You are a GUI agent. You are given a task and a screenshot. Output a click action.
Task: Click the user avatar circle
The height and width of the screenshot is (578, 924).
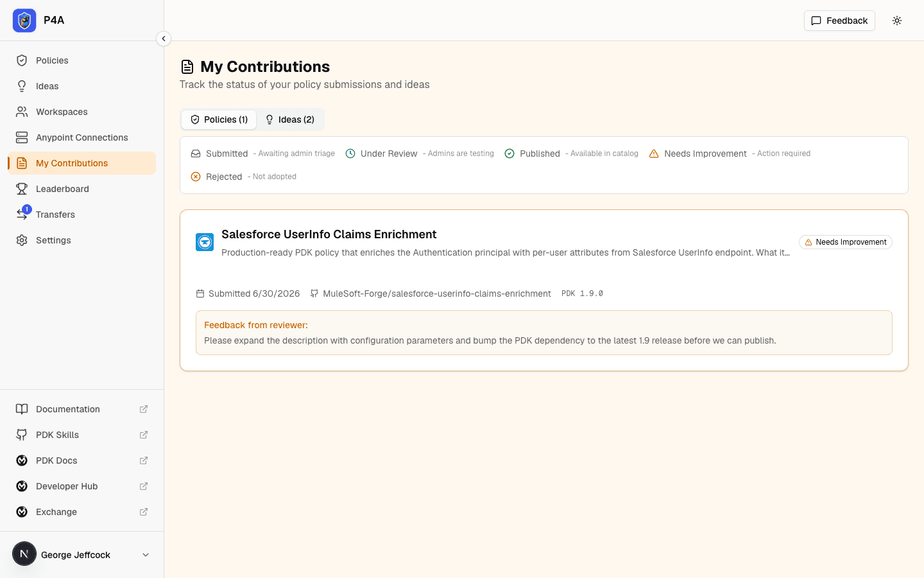[24, 554]
